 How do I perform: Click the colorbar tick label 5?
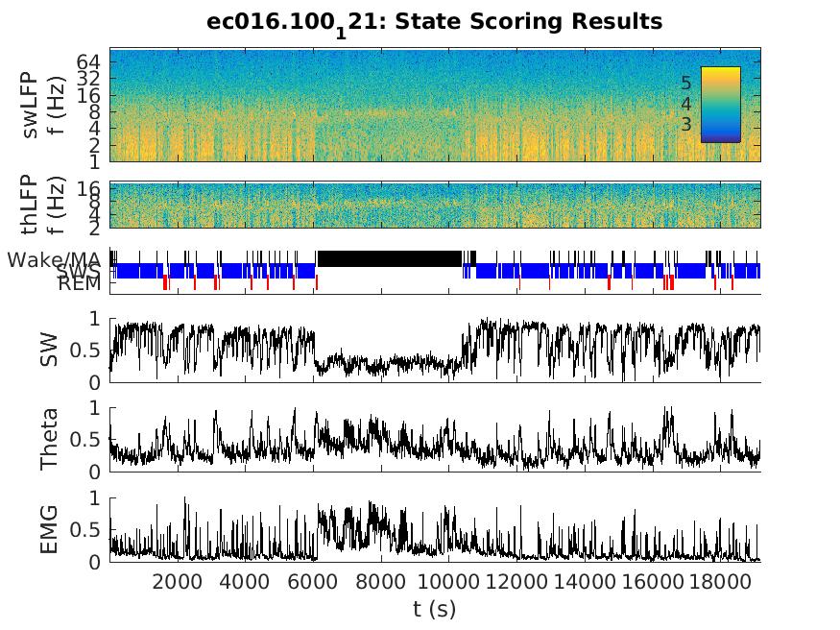[x=685, y=84]
